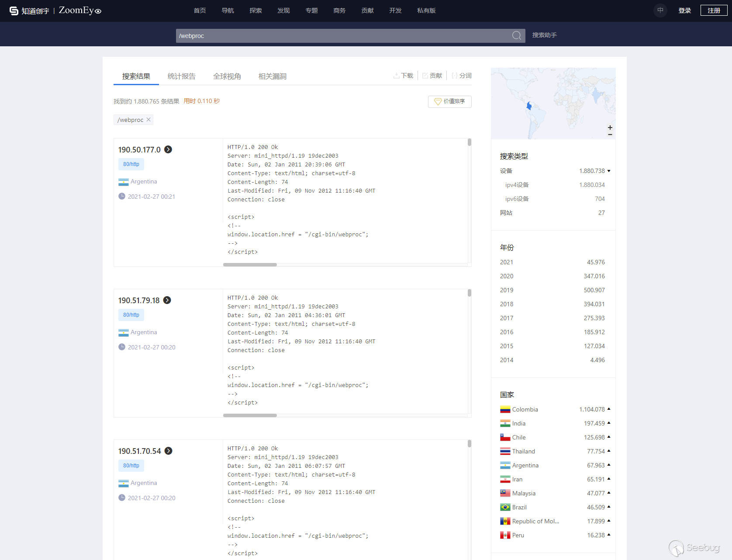732x560 pixels.
Task: Click the Brazil flag icon
Action: (x=505, y=507)
